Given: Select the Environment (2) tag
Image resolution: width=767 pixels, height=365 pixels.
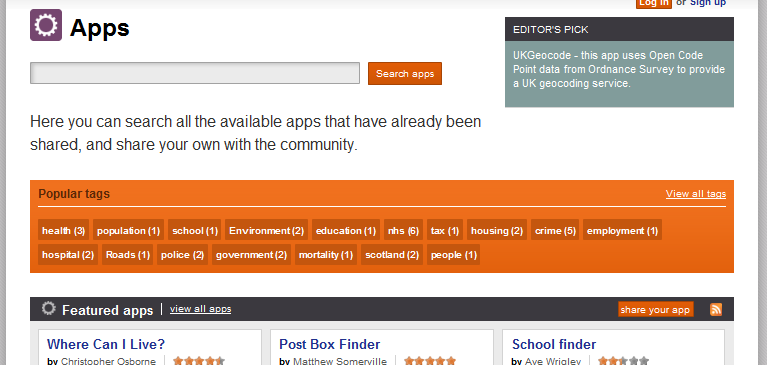Looking at the screenshot, I should pos(267,230).
